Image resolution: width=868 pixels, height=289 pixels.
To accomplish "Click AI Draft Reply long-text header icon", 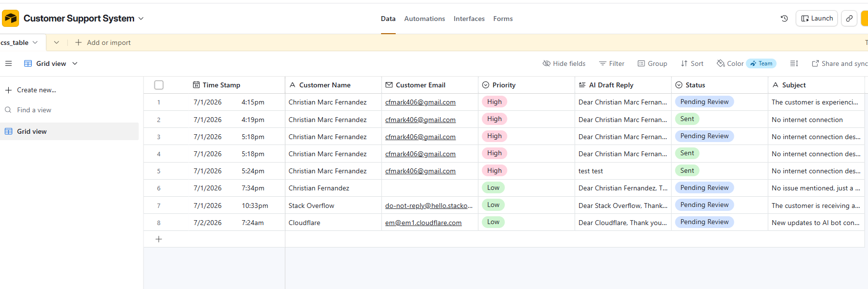I will pyautogui.click(x=582, y=85).
